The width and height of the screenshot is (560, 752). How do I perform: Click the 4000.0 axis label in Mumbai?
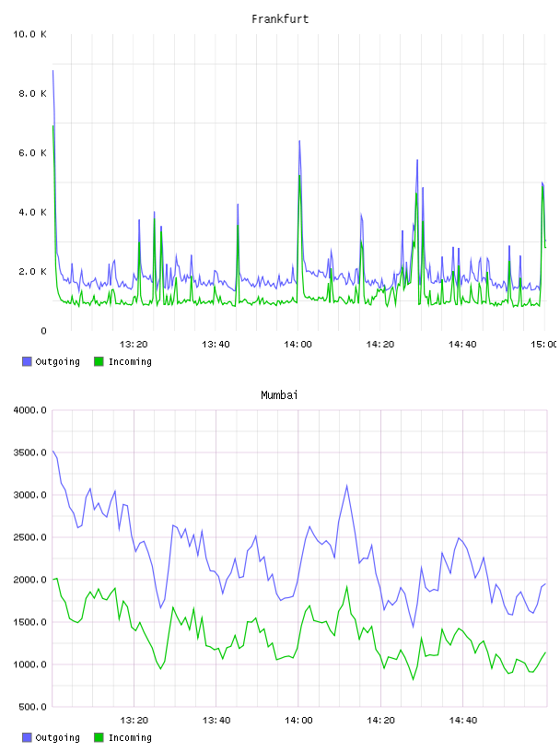29,410
